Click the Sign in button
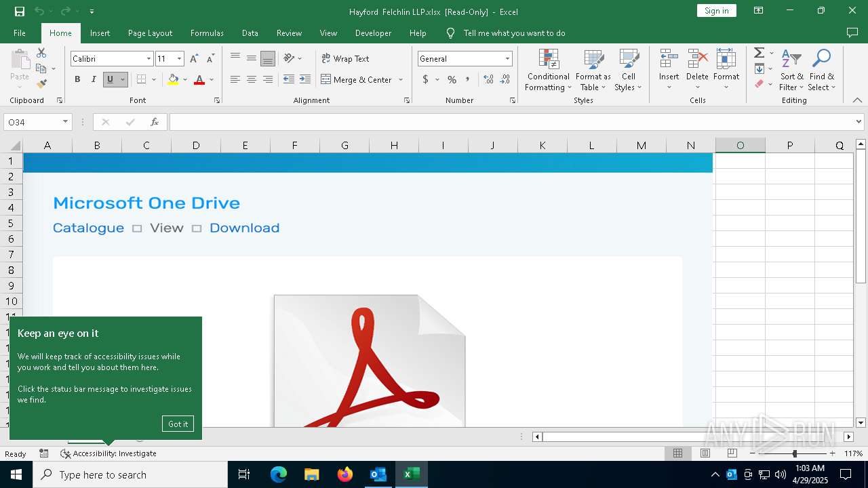The image size is (868, 488). (x=716, y=11)
